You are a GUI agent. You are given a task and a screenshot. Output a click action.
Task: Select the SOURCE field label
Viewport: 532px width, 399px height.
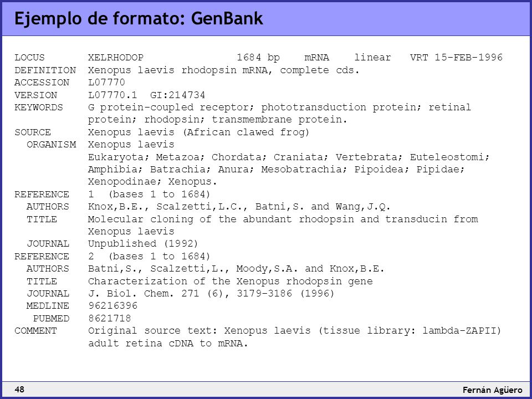coord(33,132)
